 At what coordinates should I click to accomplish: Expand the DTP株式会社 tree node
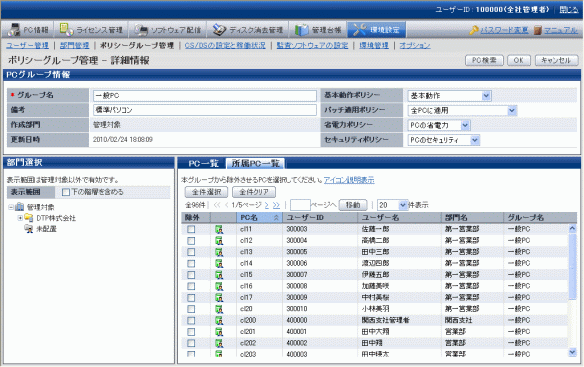pos(20,218)
